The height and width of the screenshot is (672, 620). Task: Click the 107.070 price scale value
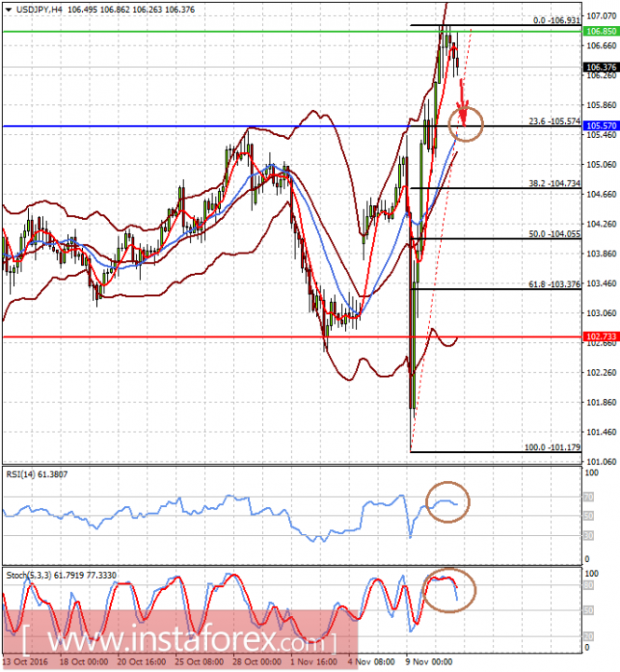click(601, 16)
